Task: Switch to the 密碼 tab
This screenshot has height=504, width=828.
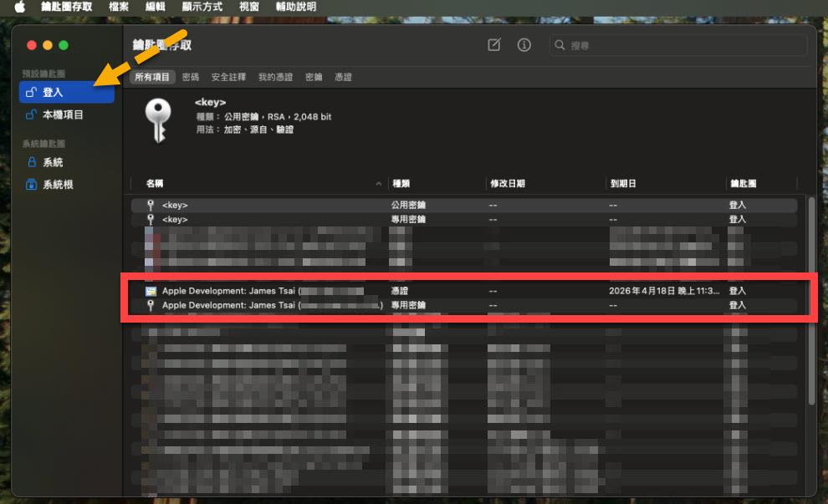Action: tap(191, 77)
